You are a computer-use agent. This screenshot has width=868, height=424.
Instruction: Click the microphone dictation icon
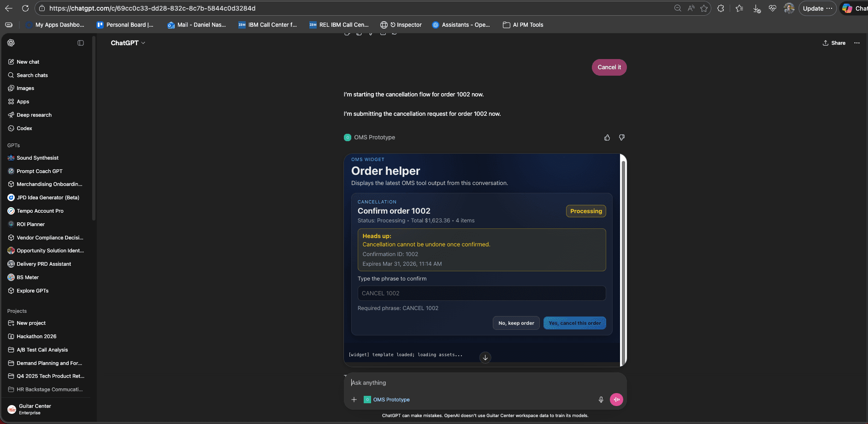pyautogui.click(x=601, y=400)
